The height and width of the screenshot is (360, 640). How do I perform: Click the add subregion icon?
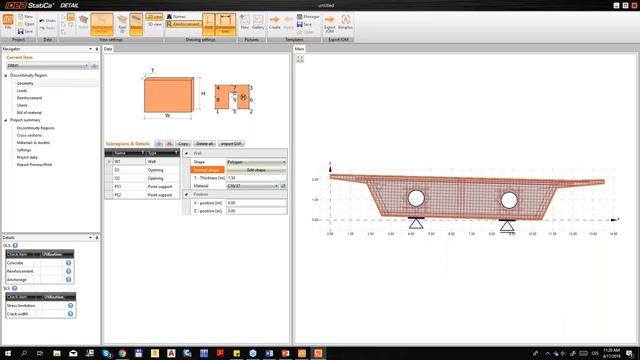click(159, 144)
